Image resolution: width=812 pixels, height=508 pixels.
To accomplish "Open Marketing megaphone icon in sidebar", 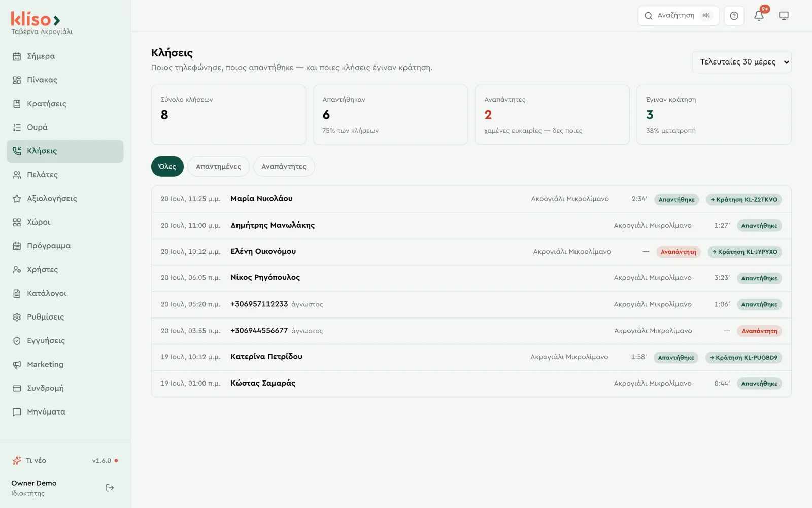I will pyautogui.click(x=17, y=364).
